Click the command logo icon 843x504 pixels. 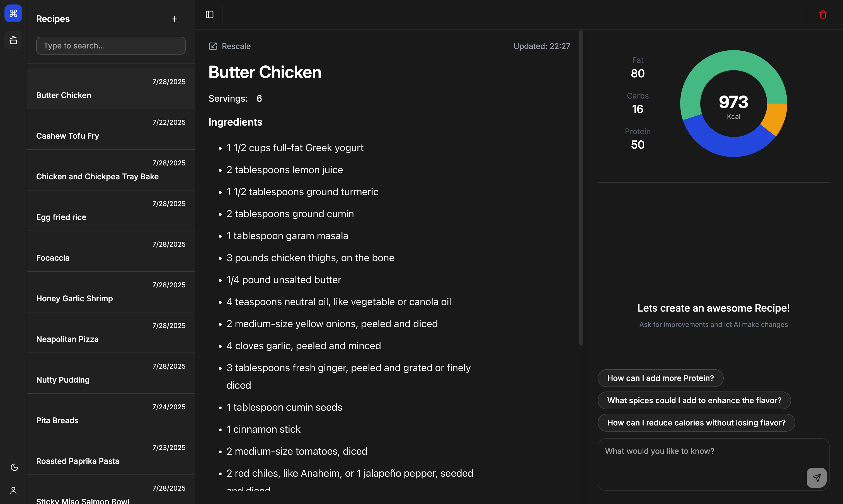pos(13,13)
